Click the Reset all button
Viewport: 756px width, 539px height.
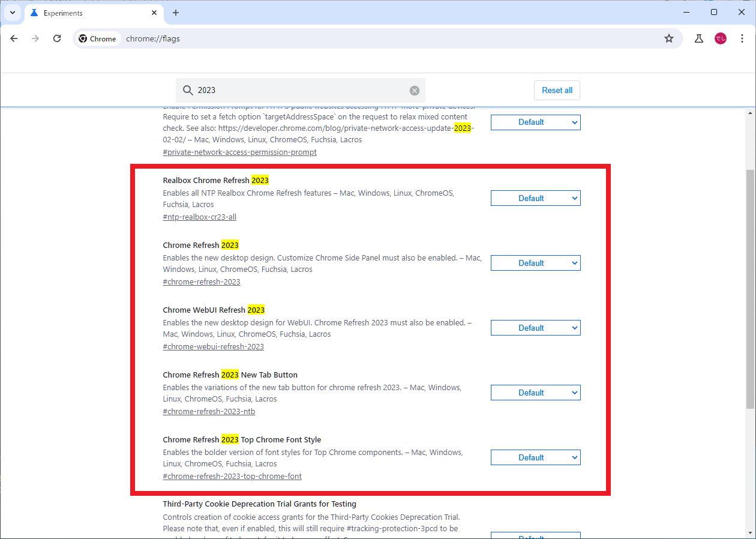(557, 90)
